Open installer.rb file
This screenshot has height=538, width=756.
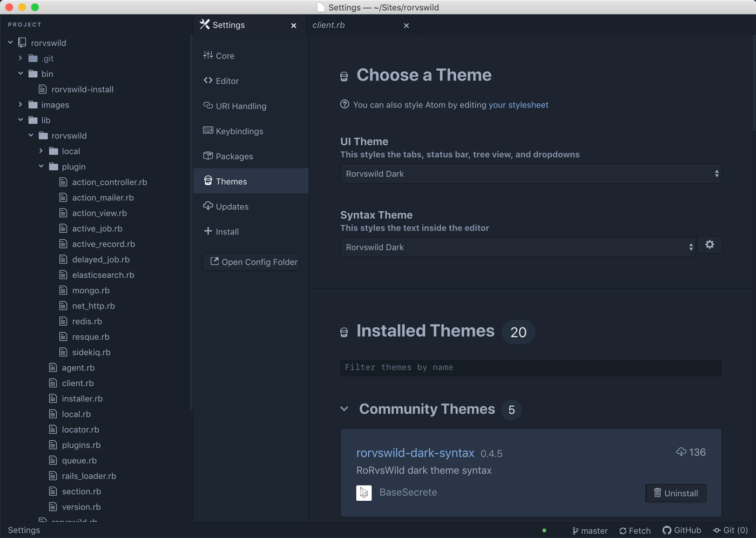pyautogui.click(x=82, y=399)
